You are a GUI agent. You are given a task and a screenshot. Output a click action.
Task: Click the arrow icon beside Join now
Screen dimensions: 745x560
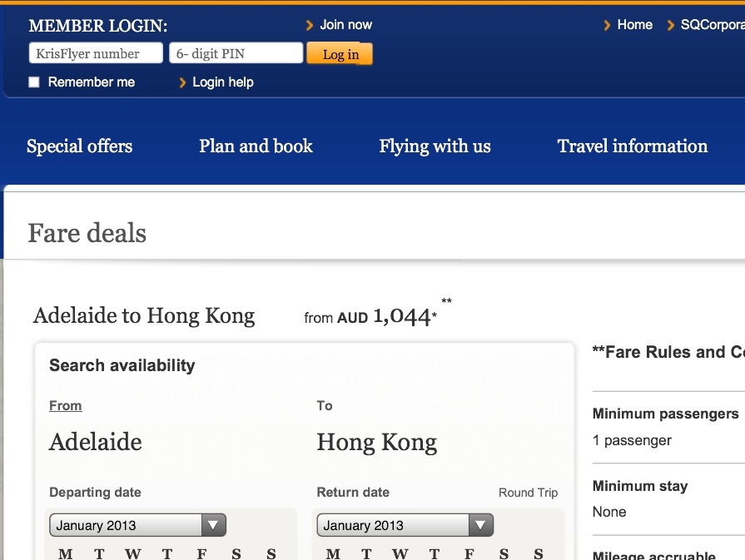click(310, 26)
